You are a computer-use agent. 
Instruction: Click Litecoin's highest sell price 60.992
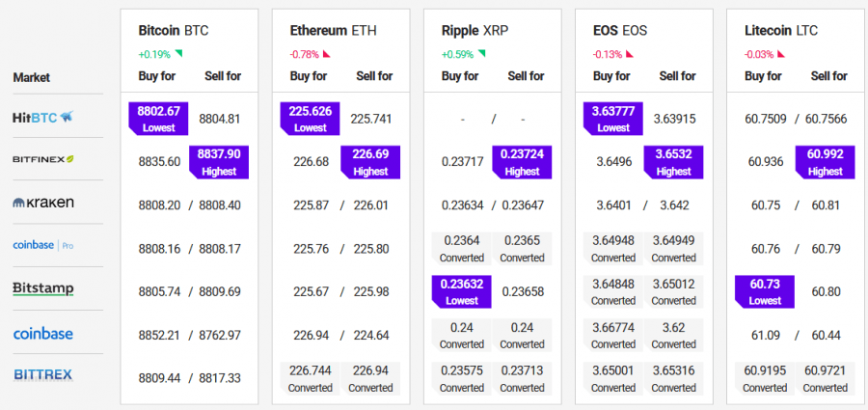coord(825,162)
